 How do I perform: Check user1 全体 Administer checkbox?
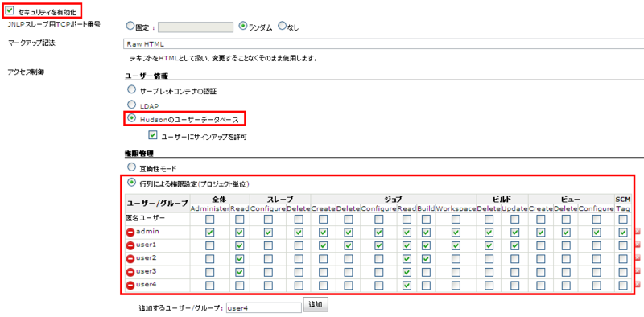click(209, 246)
